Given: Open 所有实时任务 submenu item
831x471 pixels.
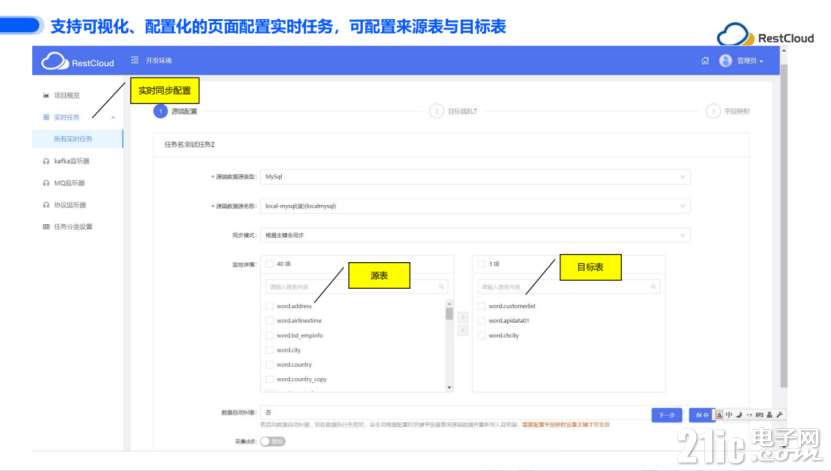Looking at the screenshot, I should tap(77, 139).
